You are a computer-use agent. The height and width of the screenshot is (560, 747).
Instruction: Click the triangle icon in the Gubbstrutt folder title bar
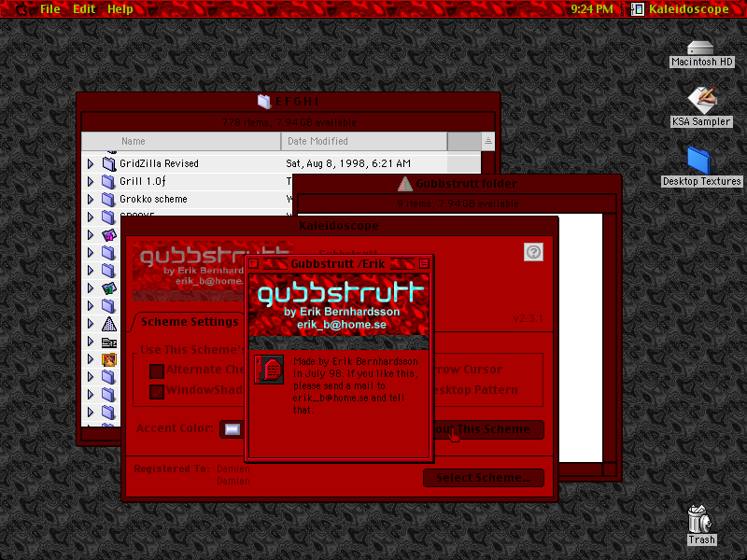(x=405, y=184)
